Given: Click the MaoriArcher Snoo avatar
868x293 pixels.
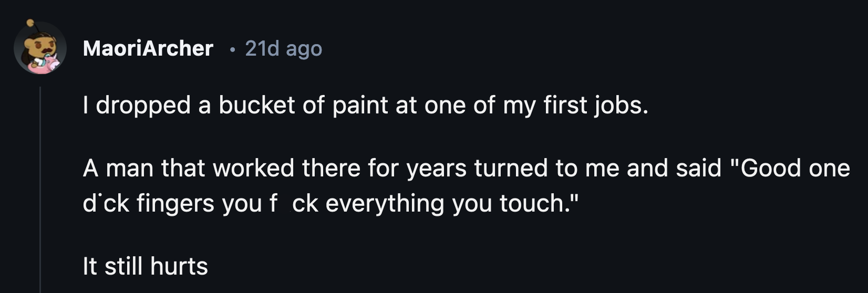Looking at the screenshot, I should (40, 48).
